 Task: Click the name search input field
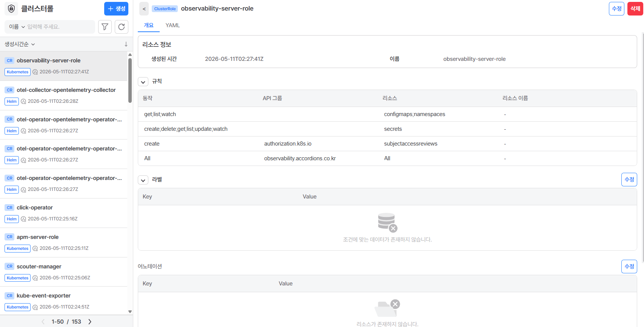tap(60, 27)
